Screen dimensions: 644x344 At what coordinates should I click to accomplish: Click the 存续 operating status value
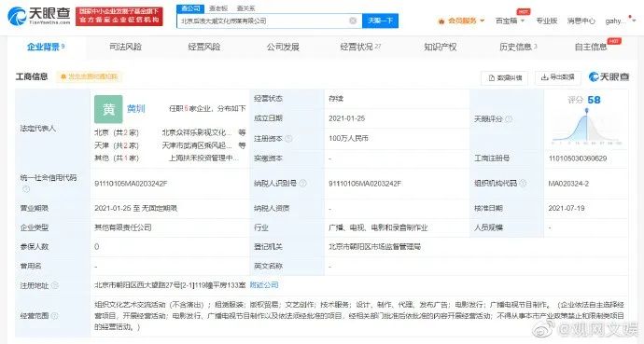pyautogui.click(x=336, y=99)
